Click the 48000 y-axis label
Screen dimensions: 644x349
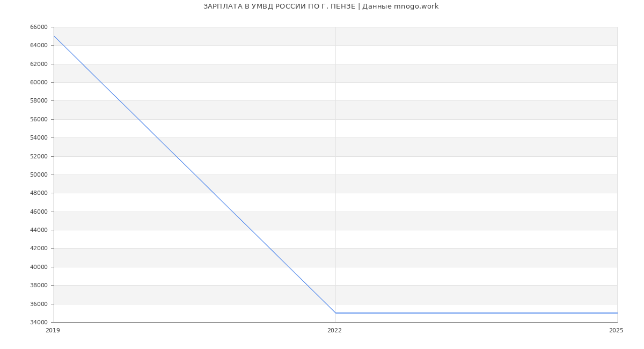tap(39, 193)
